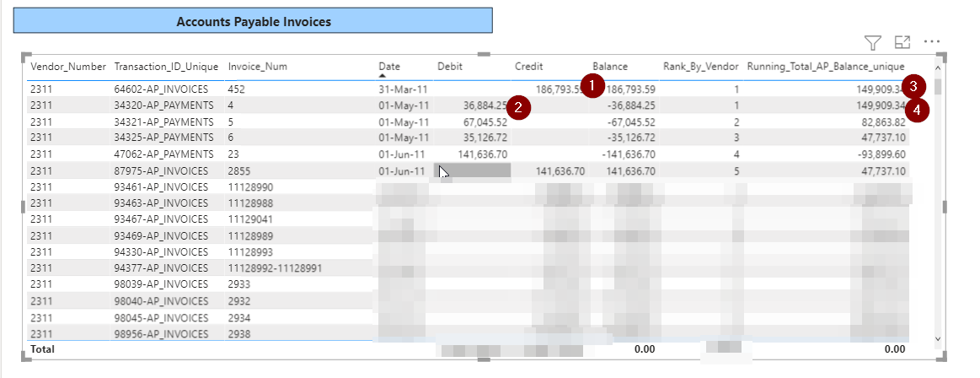Screen dimensions: 980x378
Task: Click balance value -35,126.72
Action: point(630,138)
